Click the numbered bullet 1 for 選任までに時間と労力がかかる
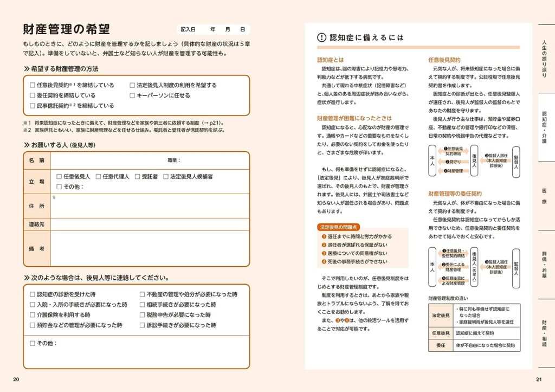 [x=324, y=236]
